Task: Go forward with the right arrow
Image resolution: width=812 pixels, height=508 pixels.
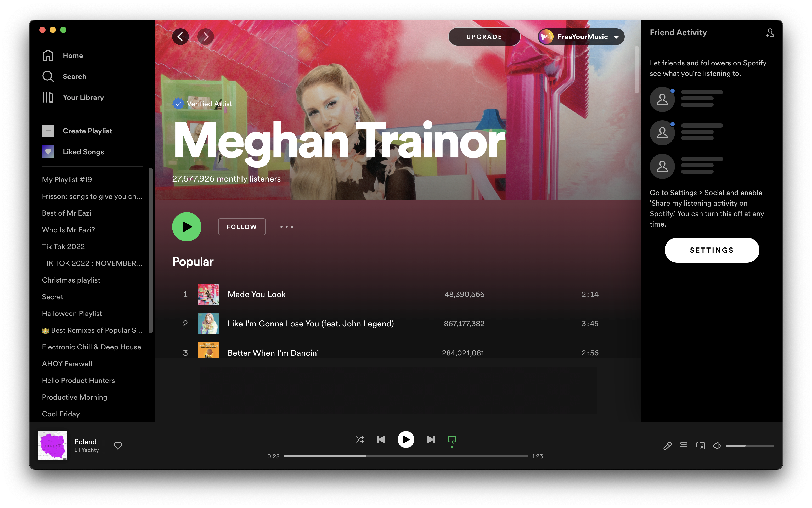Action: (206, 37)
